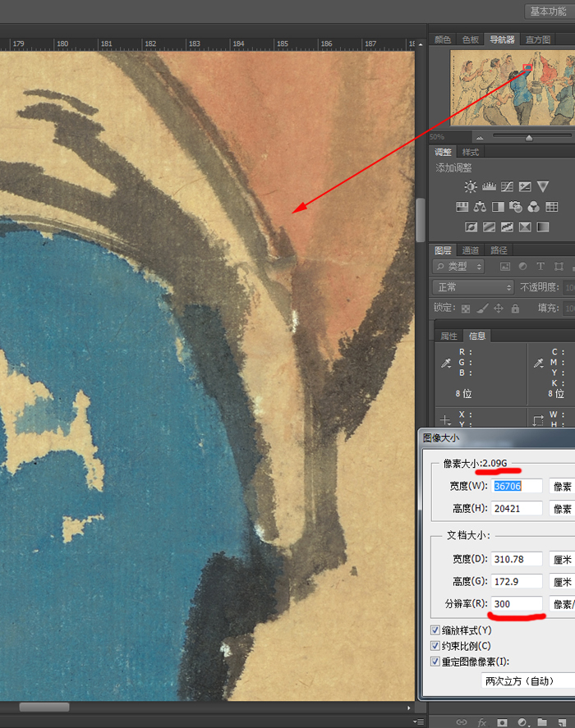Add an Invert adjustment layer
The width and height of the screenshot is (575, 728).
471,227
